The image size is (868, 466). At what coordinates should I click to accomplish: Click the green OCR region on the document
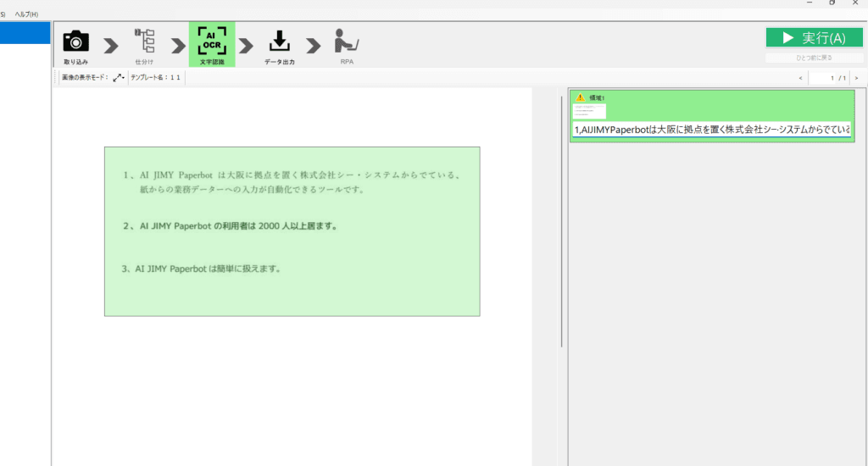(292, 230)
